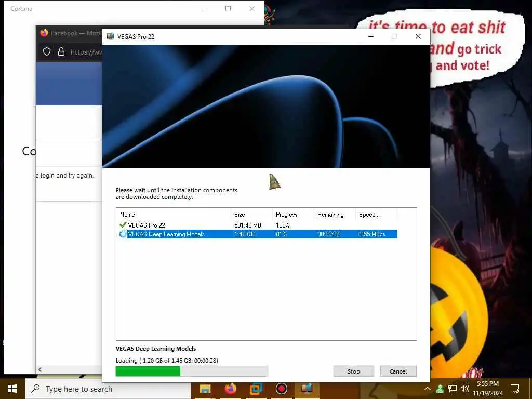Click the 9.55 MB/s speed value
Viewport: 532px width, 399px height.
[x=372, y=234]
